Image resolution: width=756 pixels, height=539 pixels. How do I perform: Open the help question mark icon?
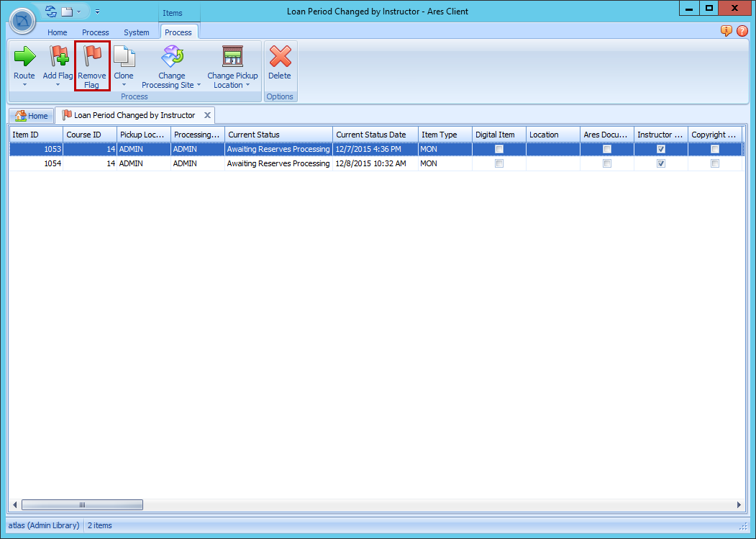(742, 31)
